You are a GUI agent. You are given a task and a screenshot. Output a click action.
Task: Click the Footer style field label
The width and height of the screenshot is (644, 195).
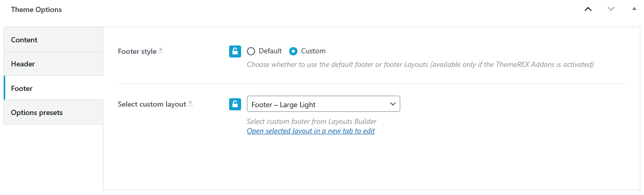[137, 51]
